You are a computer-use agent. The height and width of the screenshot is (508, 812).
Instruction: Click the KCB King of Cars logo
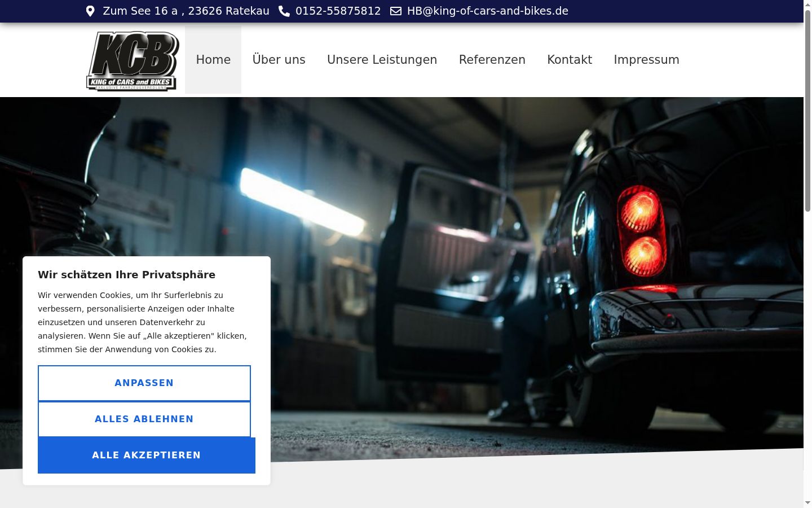point(133,60)
